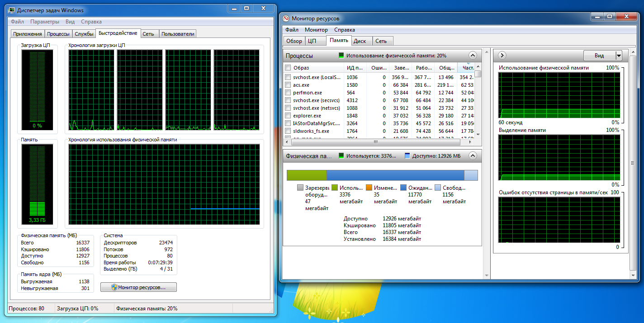644x323 pixels.
Task: Click Resource Monitor title bar icon
Action: point(286,19)
